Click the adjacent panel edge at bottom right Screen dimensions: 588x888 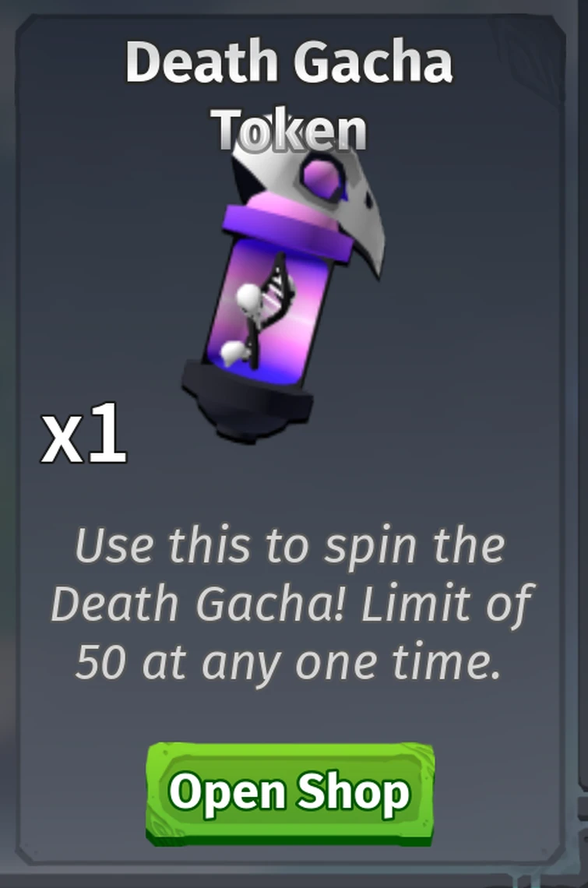click(581, 816)
